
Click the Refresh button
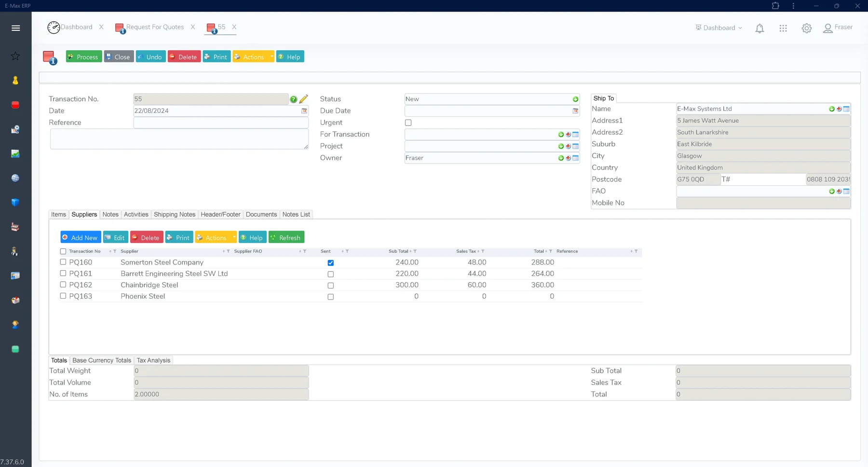click(286, 237)
